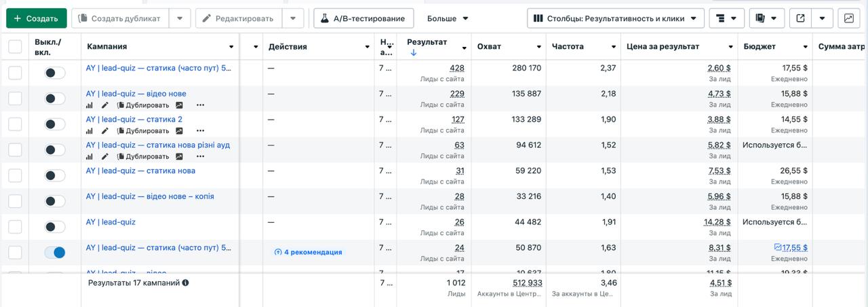Image resolution: width=868 pixels, height=307 pixels.
Task: Check the select-all checkbox in table header
Action: (15, 47)
